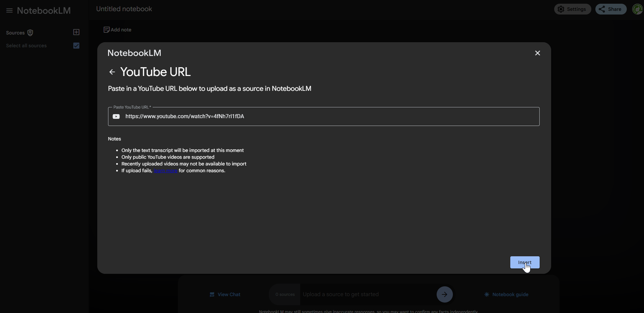644x313 pixels.
Task: Click the Paste YouTube URL input field
Action: coord(324,116)
